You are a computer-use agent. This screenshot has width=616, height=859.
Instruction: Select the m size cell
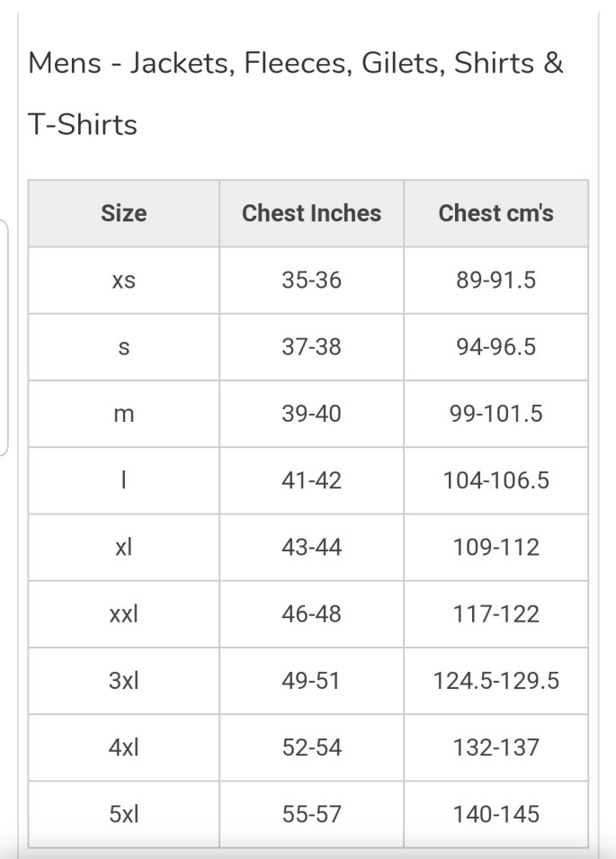[123, 414]
